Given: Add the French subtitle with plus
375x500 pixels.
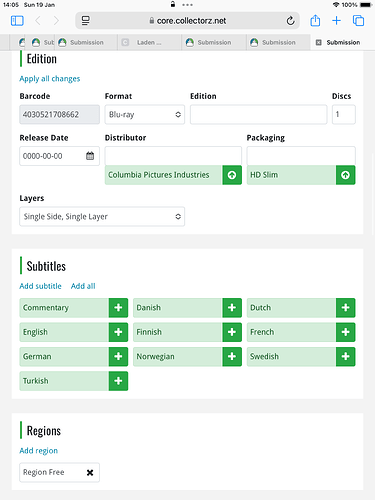Looking at the screenshot, I should [x=345, y=332].
